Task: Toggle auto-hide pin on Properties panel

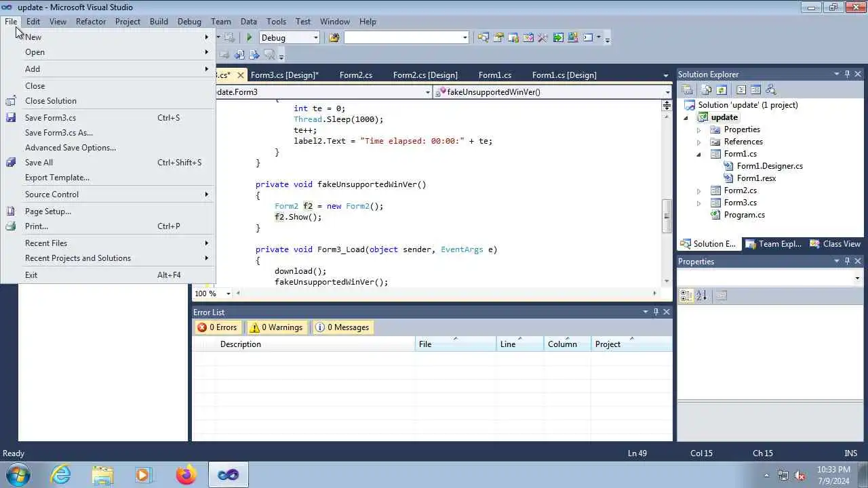Action: [x=847, y=262]
